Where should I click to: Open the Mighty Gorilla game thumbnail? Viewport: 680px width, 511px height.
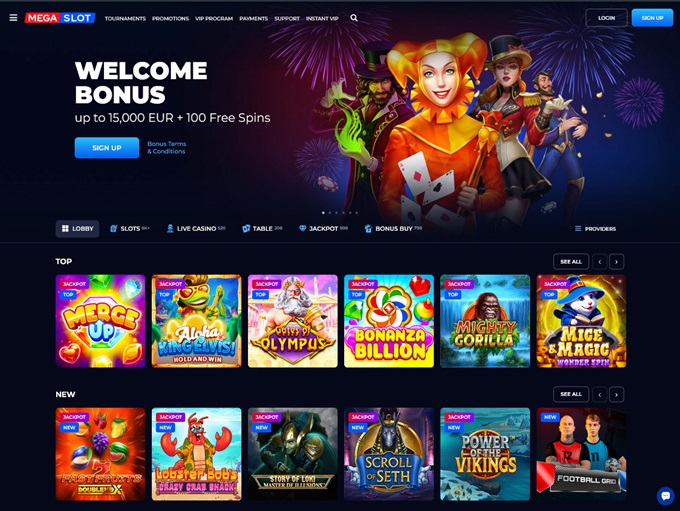(485, 321)
